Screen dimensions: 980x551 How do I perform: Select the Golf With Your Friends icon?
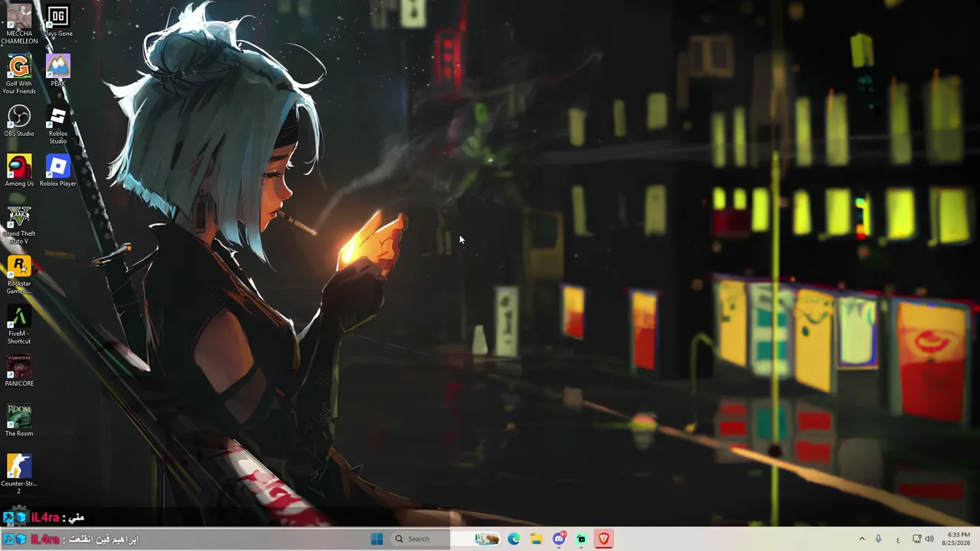click(19, 74)
